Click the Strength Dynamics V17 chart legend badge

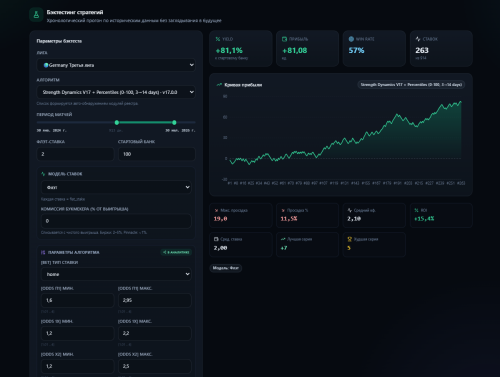click(411, 85)
